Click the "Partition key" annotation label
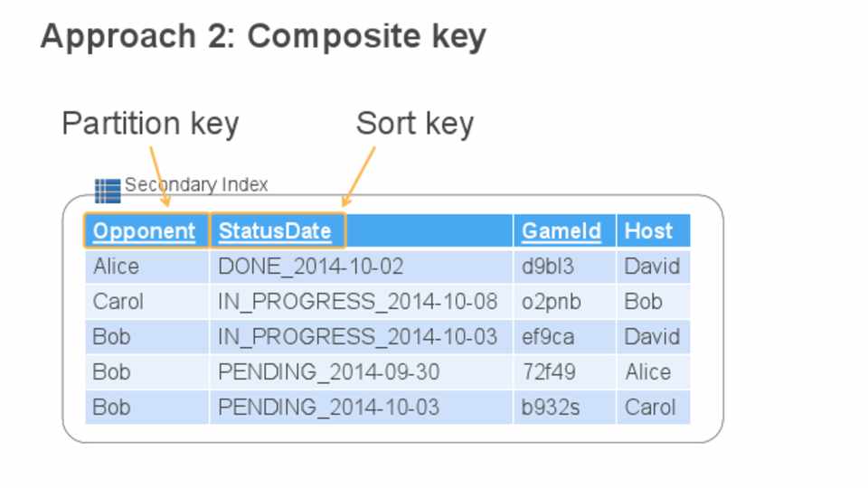 (150, 124)
